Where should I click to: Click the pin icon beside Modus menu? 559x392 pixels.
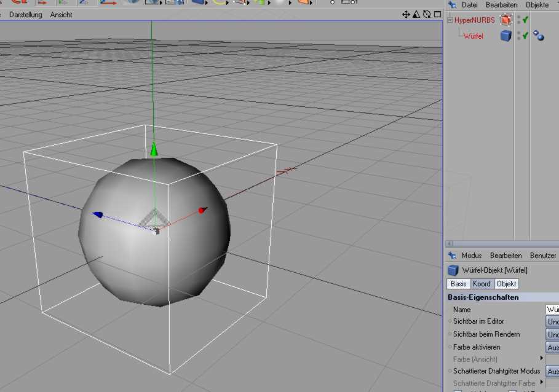(x=452, y=255)
